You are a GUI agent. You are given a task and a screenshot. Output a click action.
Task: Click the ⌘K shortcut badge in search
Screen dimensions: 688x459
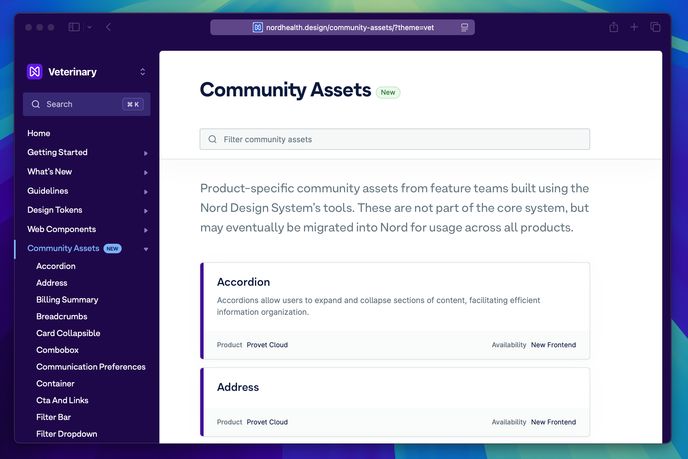[x=133, y=104]
